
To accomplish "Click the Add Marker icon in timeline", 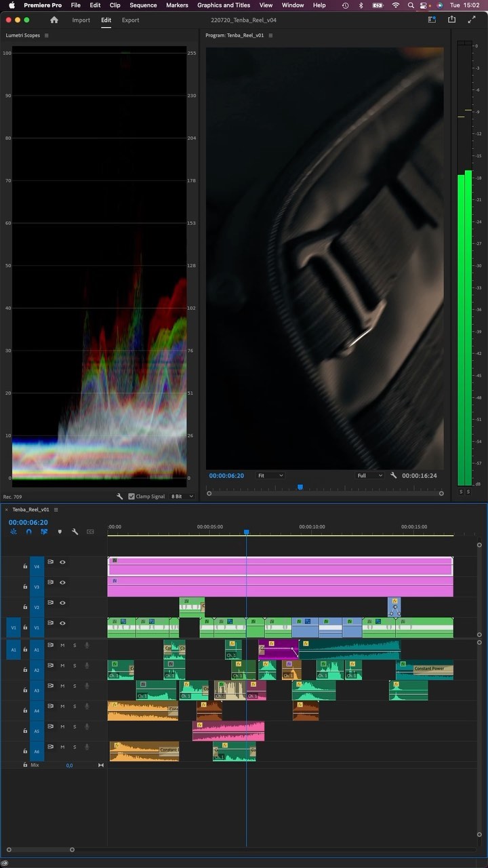I will [60, 532].
